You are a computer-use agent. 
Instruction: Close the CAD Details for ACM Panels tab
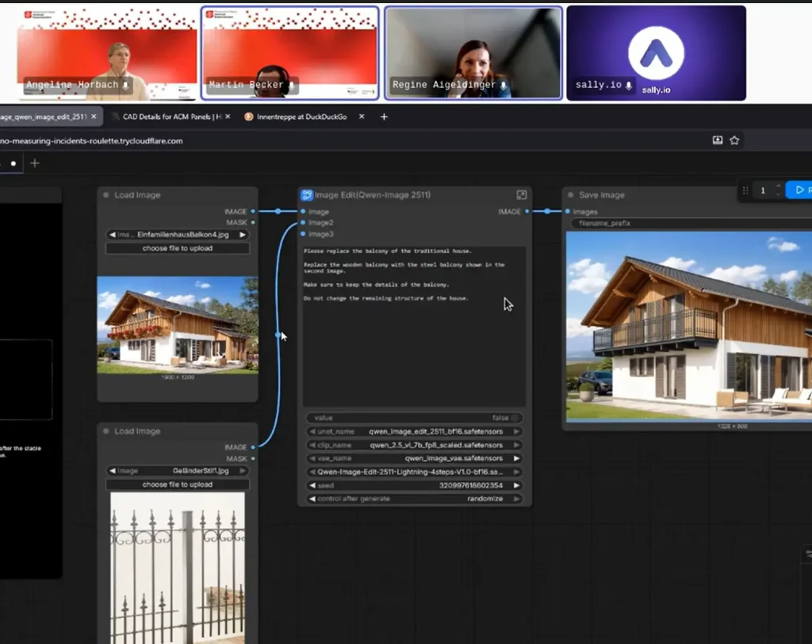(x=228, y=117)
